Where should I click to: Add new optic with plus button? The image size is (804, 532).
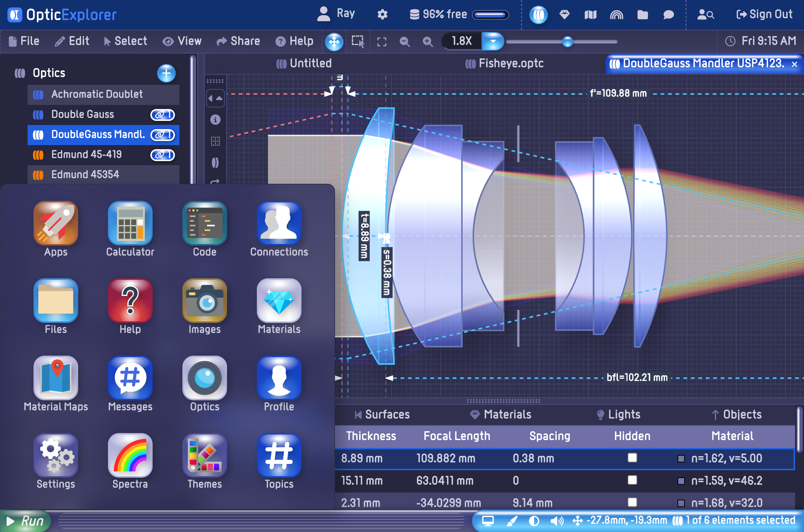pos(166,73)
